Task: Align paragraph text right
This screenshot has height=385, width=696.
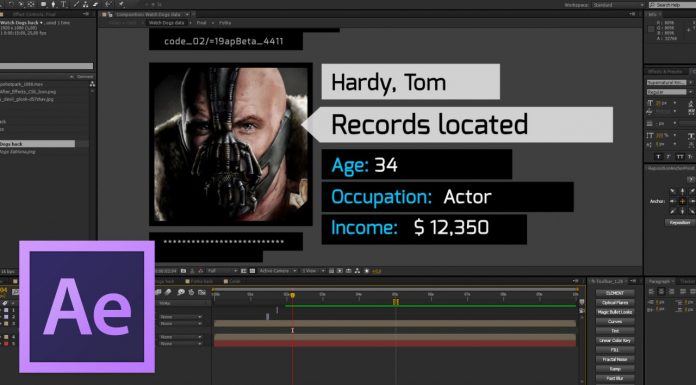Action: (x=672, y=291)
